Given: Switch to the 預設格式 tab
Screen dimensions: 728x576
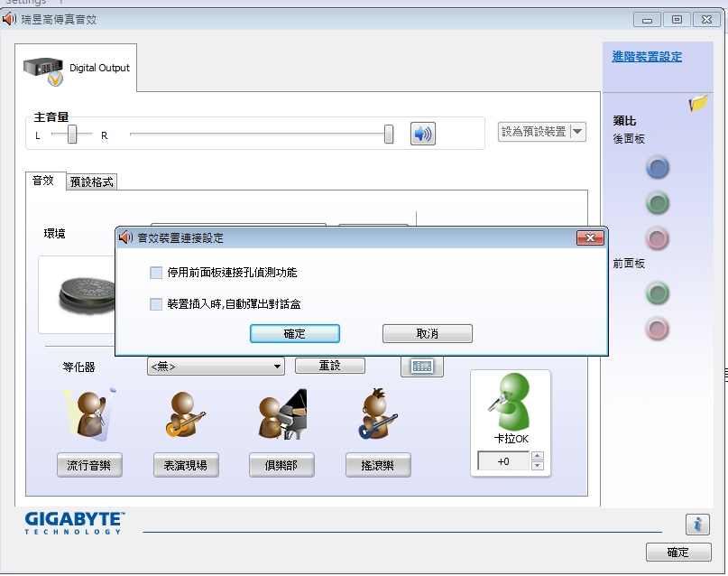Looking at the screenshot, I should coord(91,181).
